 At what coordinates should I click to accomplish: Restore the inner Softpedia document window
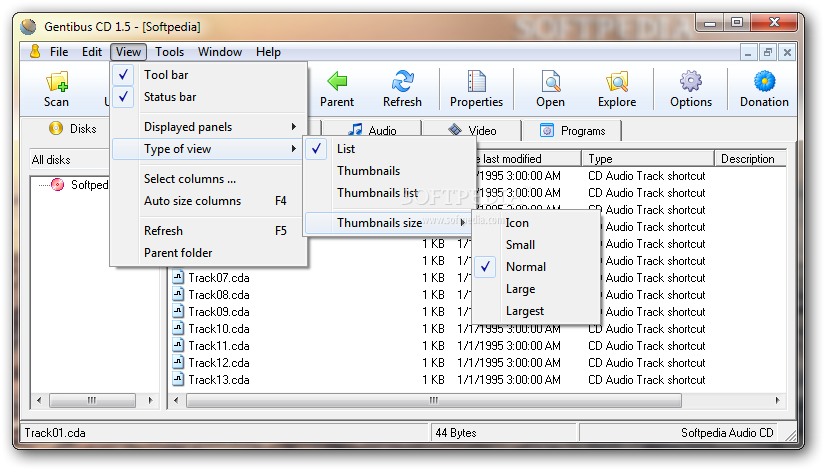click(x=768, y=52)
